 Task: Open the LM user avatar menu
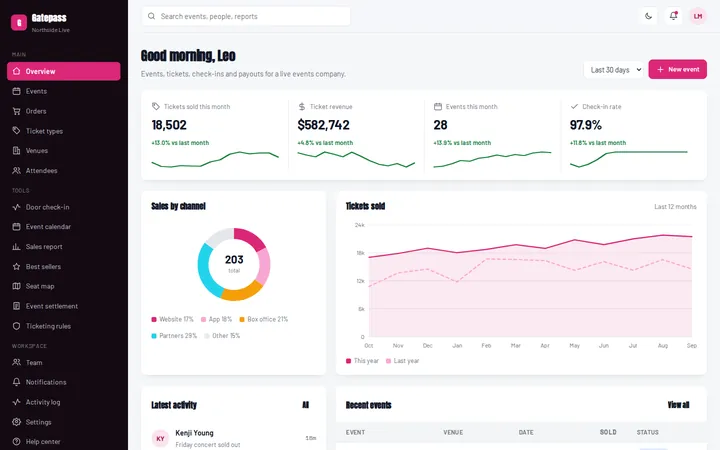click(x=698, y=16)
